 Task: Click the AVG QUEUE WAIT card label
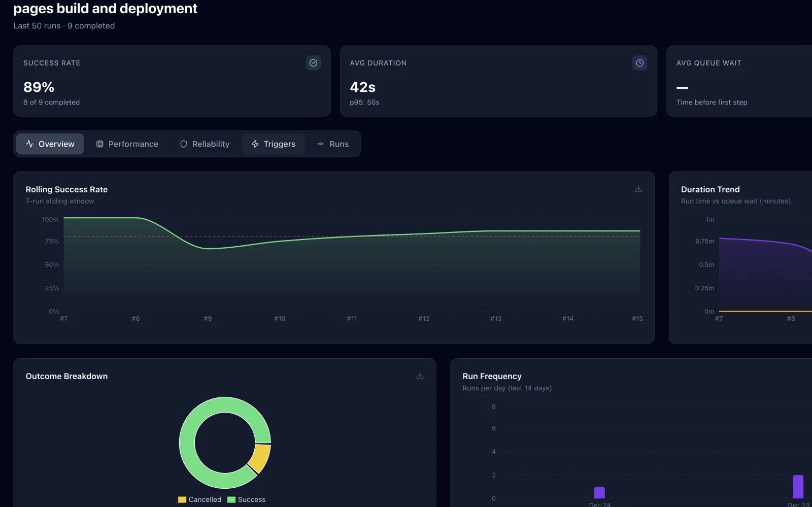(x=708, y=63)
